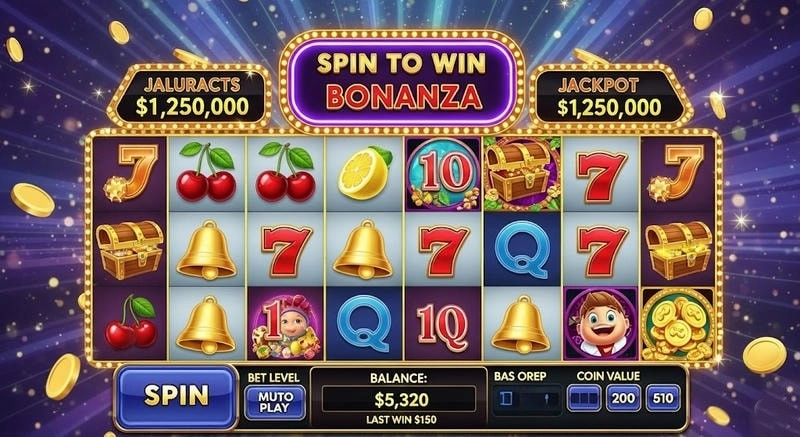This screenshot has width=800, height=437.
Task: Select the 200 coin value option
Action: click(x=623, y=398)
